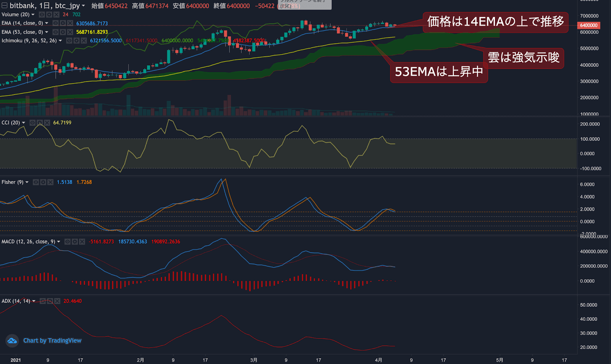Open settings for the EMA (53) indicator
611x364 pixels.
(63, 32)
